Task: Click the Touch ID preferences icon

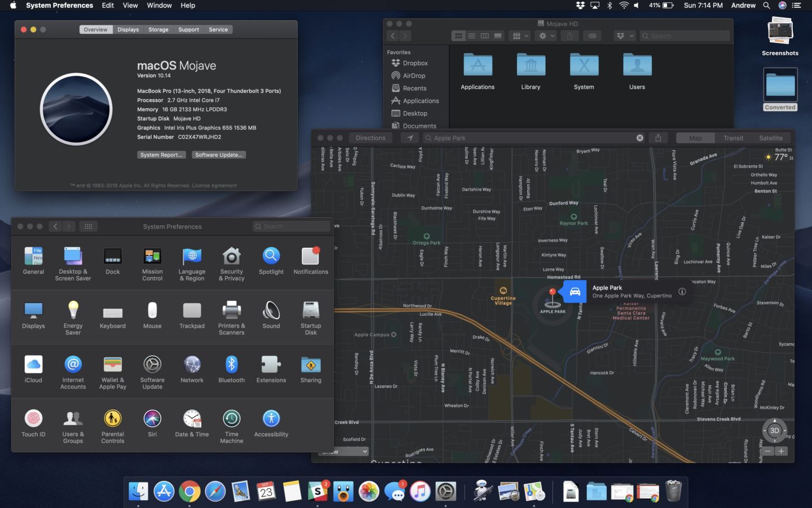Action: click(33, 419)
